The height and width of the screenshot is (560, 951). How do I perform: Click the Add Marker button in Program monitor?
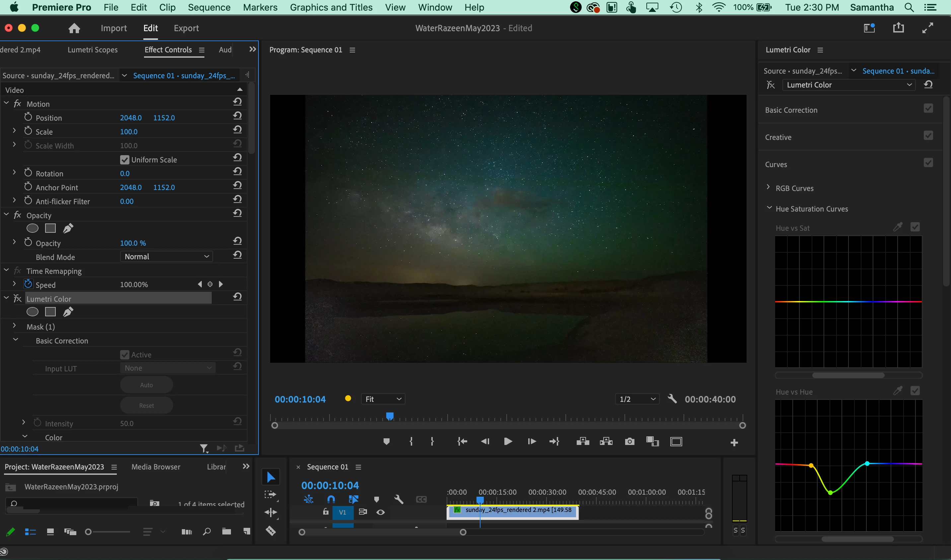(x=386, y=442)
